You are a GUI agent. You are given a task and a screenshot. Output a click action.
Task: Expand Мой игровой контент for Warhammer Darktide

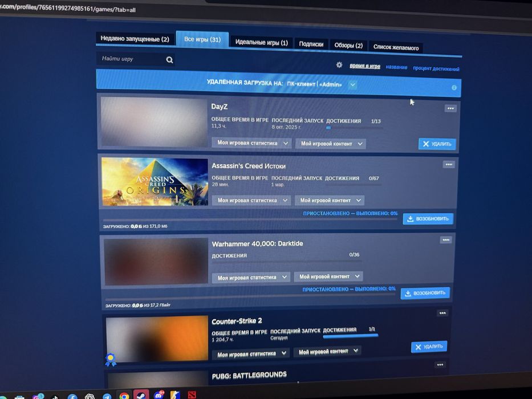(x=328, y=276)
